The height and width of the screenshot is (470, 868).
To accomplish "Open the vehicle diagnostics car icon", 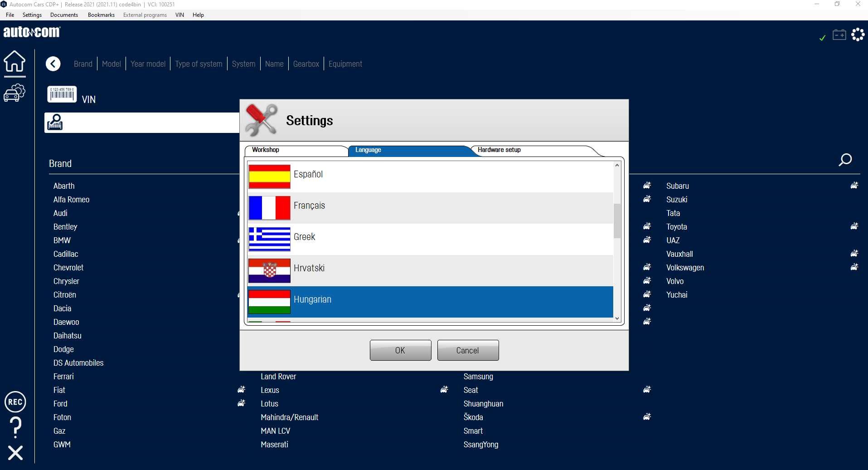I will click(x=15, y=93).
